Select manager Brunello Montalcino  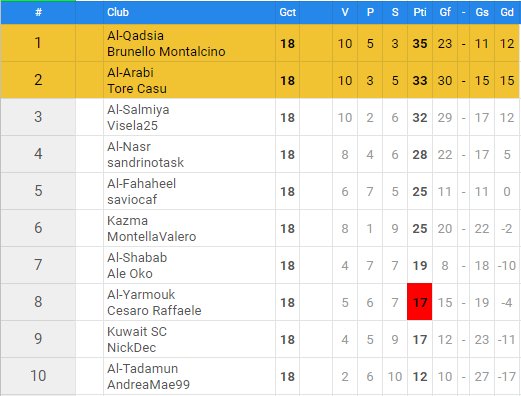tap(166, 52)
